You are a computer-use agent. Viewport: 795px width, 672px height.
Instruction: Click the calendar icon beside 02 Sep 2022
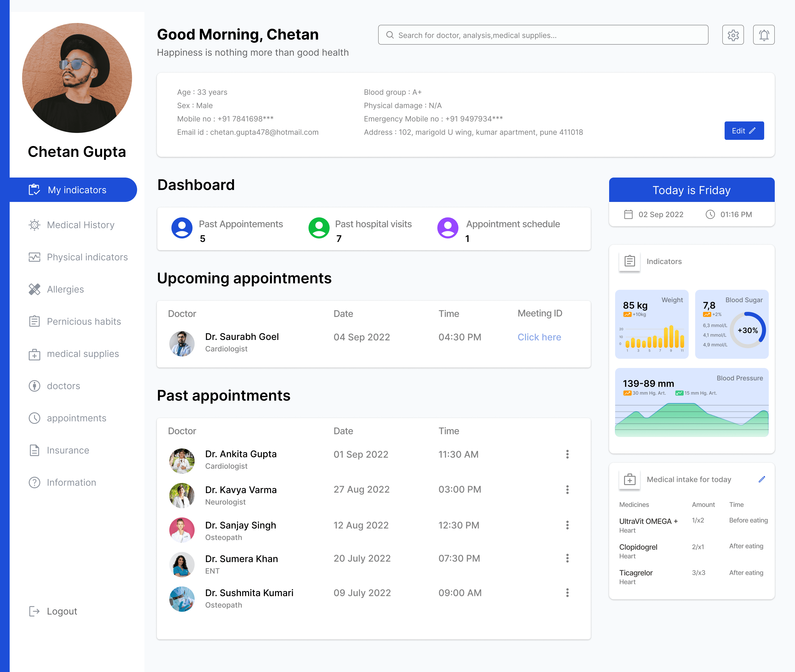(628, 215)
